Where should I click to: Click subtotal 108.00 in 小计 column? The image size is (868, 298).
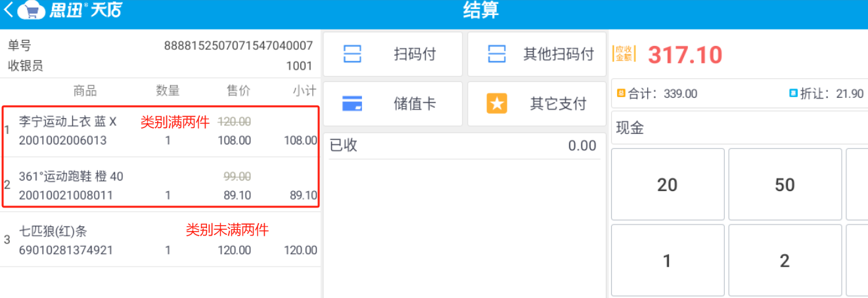tap(301, 140)
